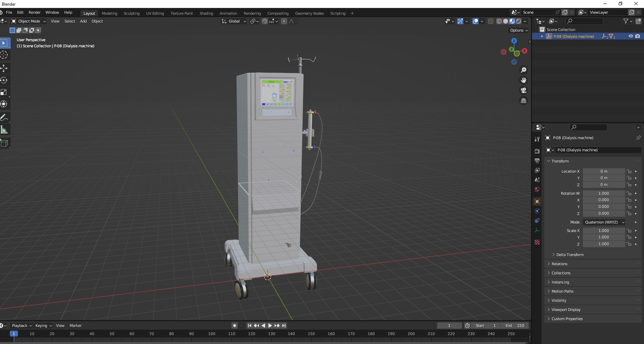The height and width of the screenshot is (344, 644).
Task: Toggle lock for Location X
Action: (629, 171)
